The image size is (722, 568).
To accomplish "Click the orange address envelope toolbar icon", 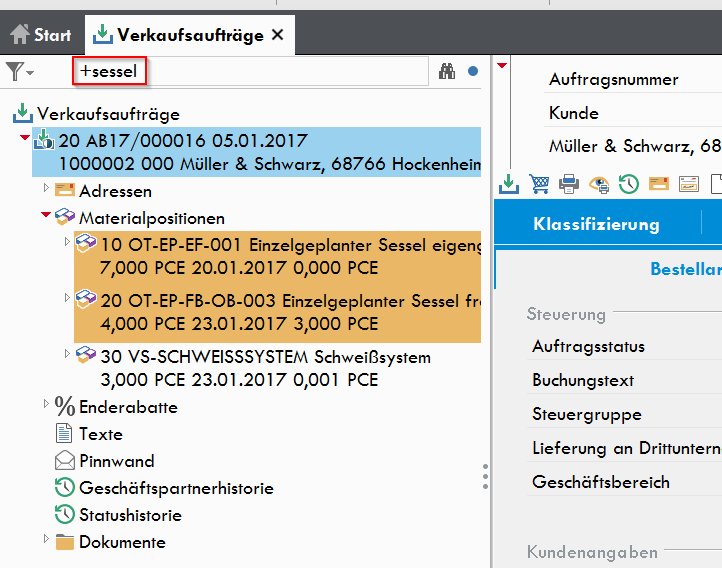I will click(x=659, y=184).
